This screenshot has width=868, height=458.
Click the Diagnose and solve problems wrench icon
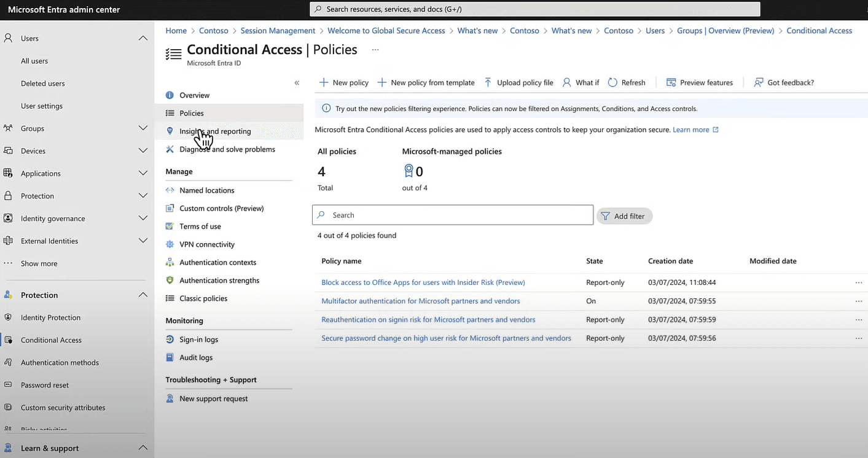tap(170, 149)
